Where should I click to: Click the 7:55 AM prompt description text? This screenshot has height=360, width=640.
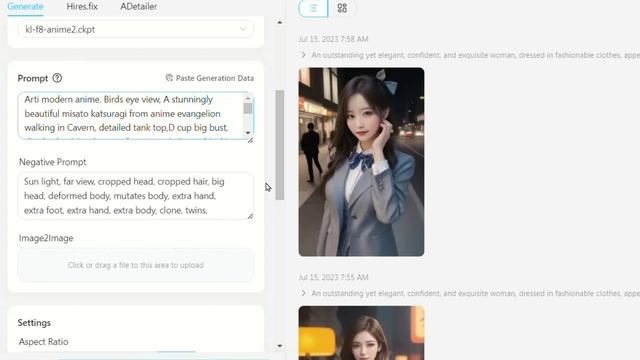[x=476, y=293]
